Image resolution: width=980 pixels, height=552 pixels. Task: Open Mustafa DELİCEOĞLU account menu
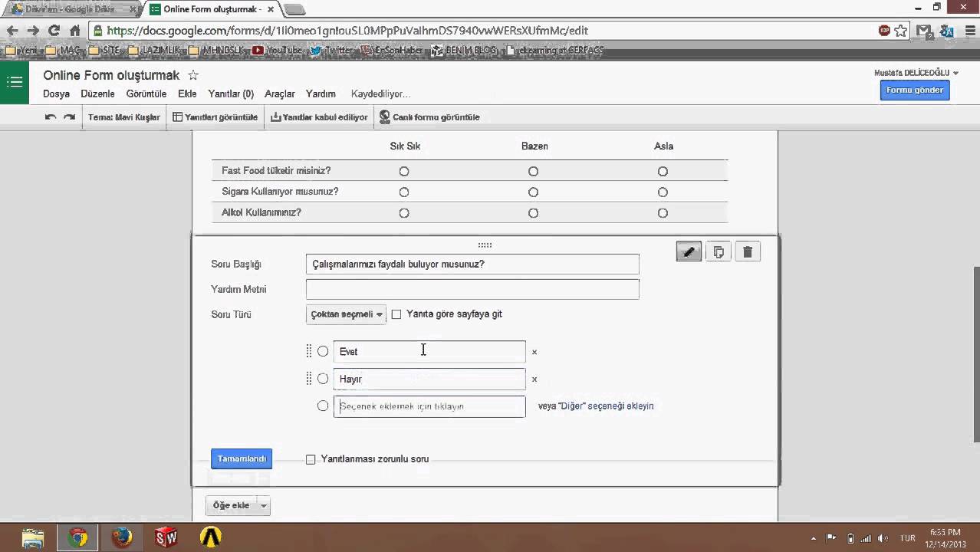click(916, 73)
